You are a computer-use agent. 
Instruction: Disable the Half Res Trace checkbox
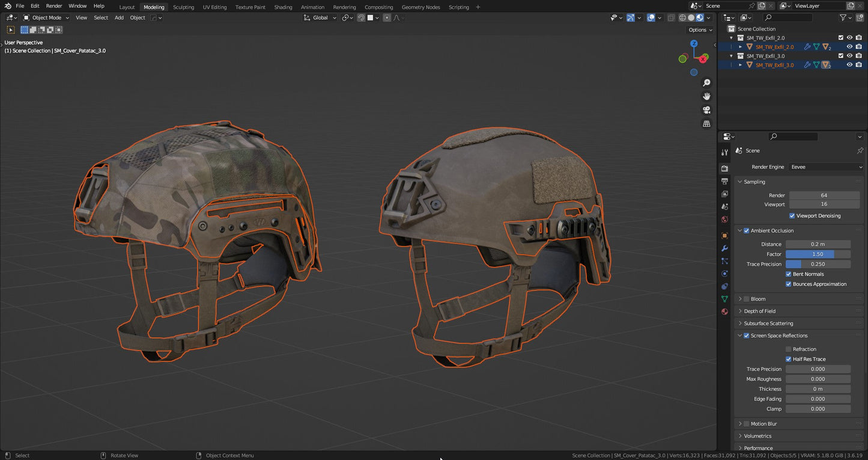point(789,359)
